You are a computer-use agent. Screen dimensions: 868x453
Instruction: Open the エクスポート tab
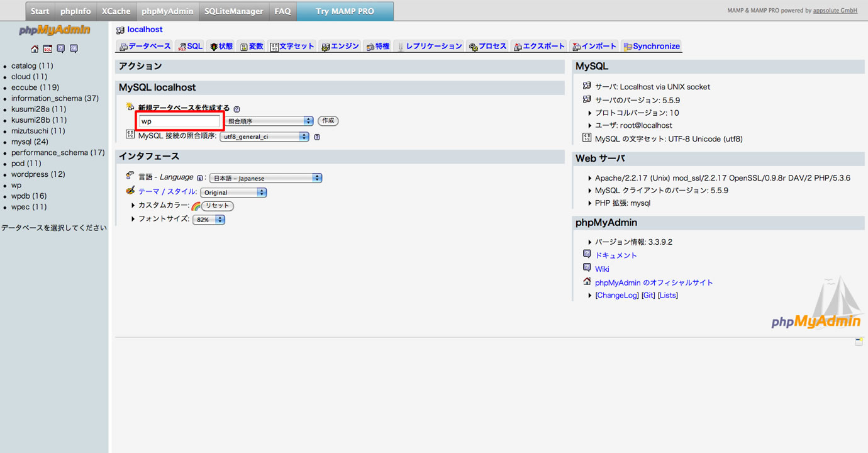pos(539,46)
